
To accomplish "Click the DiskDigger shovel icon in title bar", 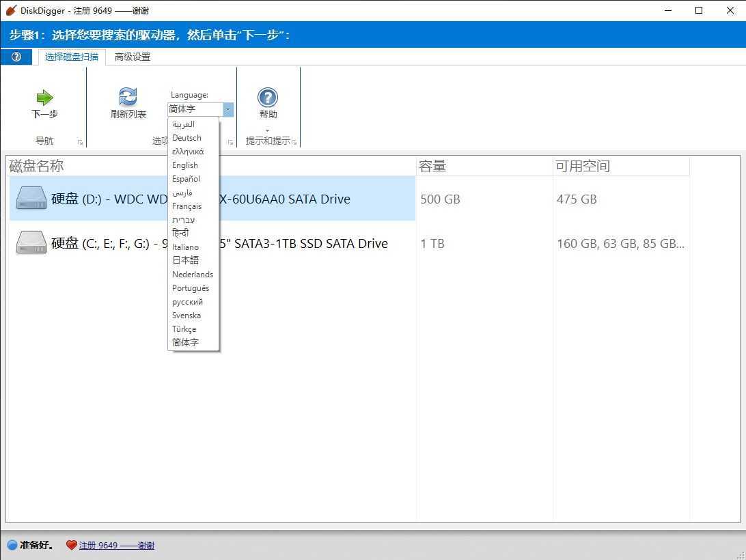I will pos(11,10).
